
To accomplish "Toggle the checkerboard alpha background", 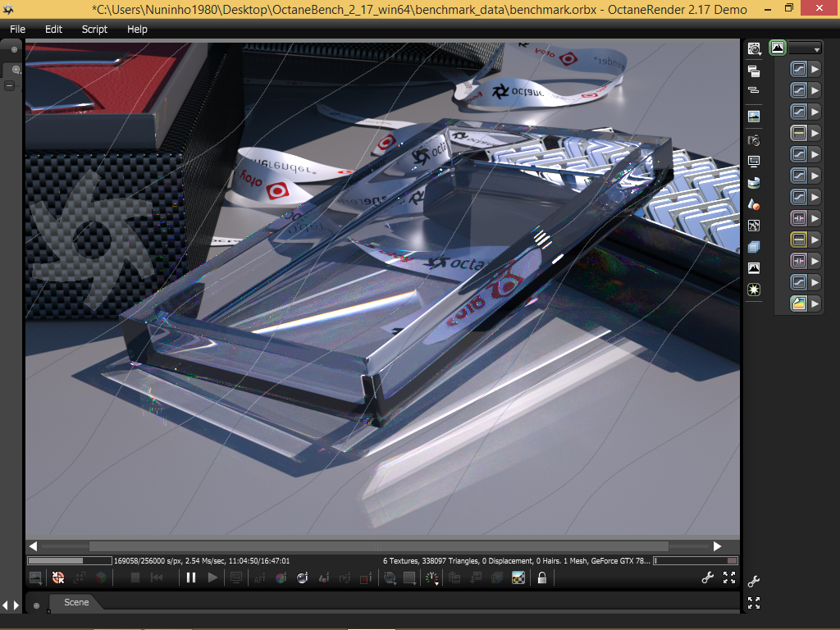I will coord(518,577).
